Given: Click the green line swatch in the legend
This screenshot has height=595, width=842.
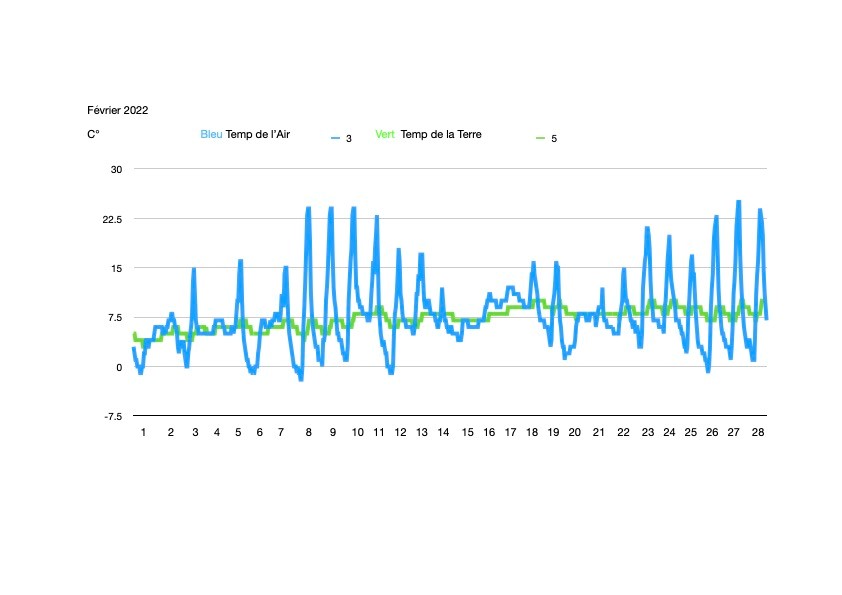Looking at the screenshot, I should pyautogui.click(x=540, y=139).
